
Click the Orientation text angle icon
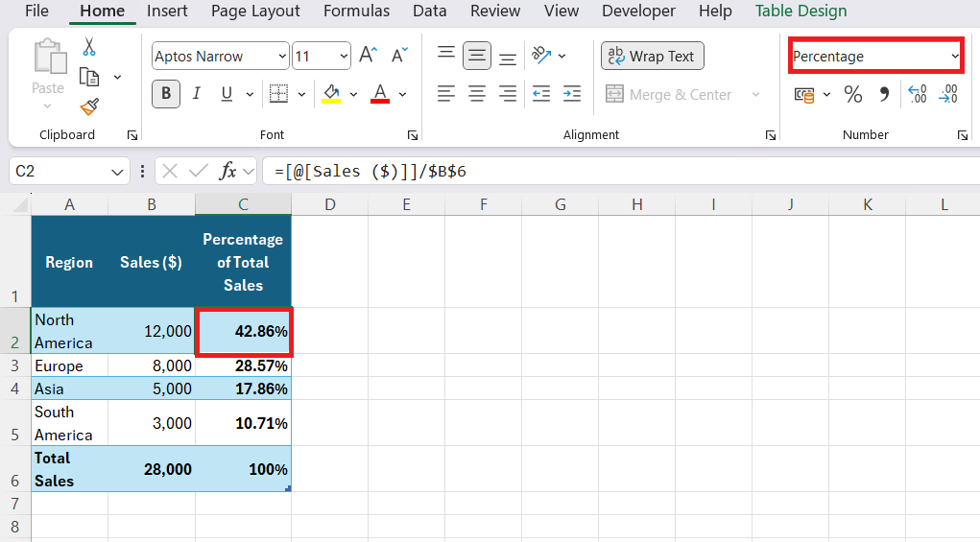541,56
